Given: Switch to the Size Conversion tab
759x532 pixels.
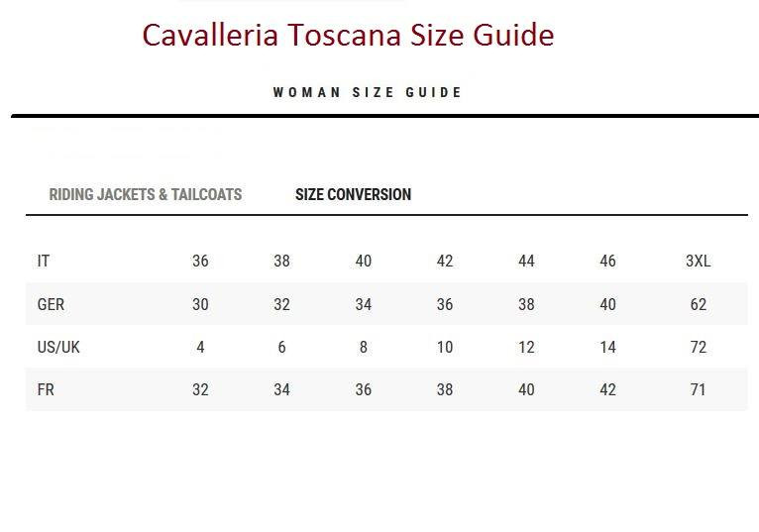Looking at the screenshot, I should point(353,195).
